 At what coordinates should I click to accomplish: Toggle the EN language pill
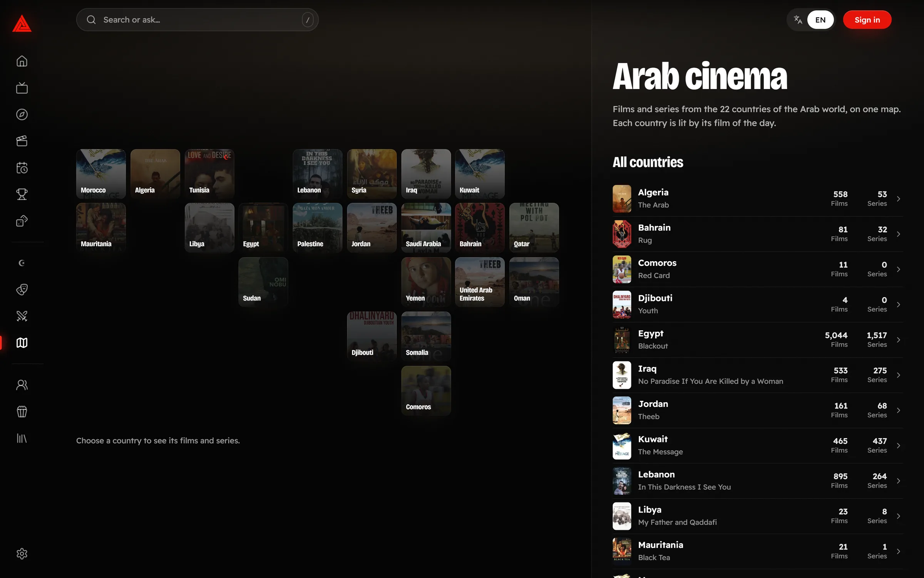click(820, 20)
